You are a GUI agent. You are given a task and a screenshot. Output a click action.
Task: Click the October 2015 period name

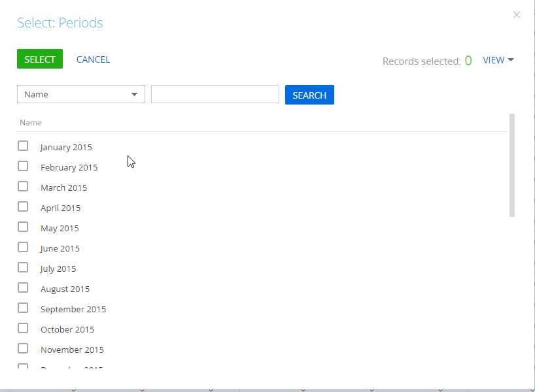[67, 330]
